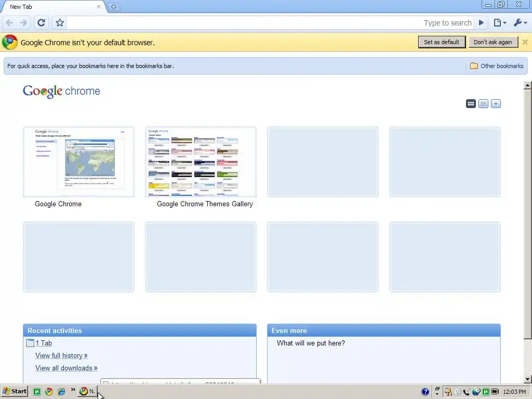
Task: Click Set as default button
Action: (442, 42)
